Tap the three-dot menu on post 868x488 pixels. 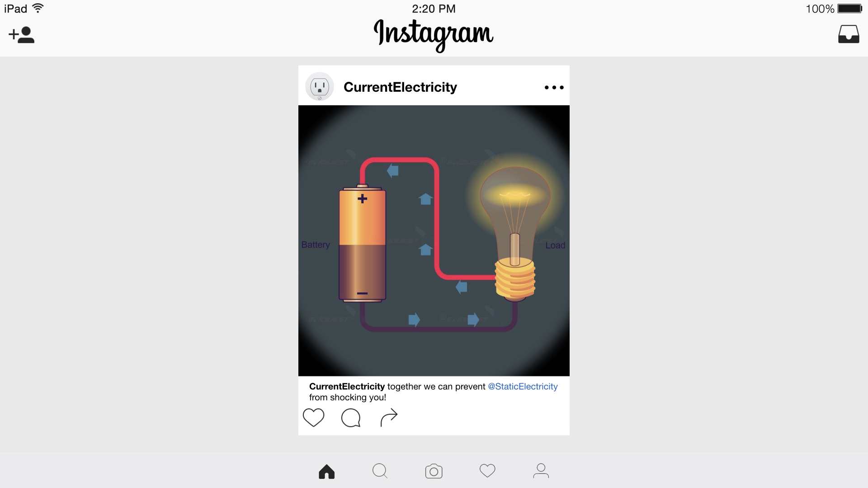[554, 87]
